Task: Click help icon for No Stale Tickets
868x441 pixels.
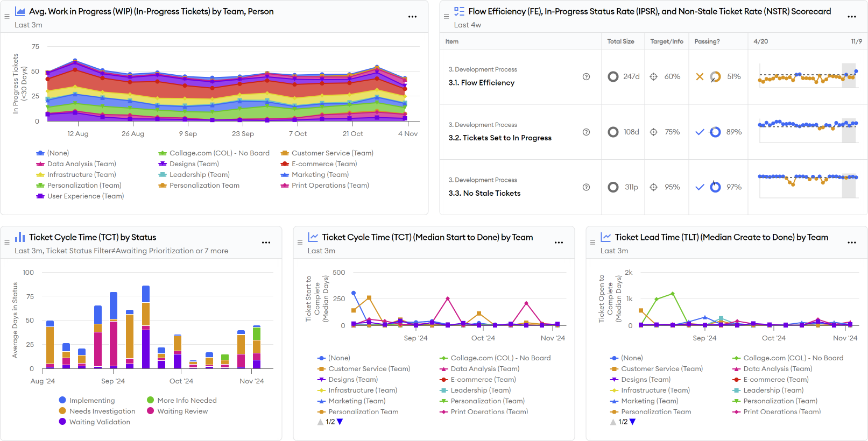Action: pos(586,187)
